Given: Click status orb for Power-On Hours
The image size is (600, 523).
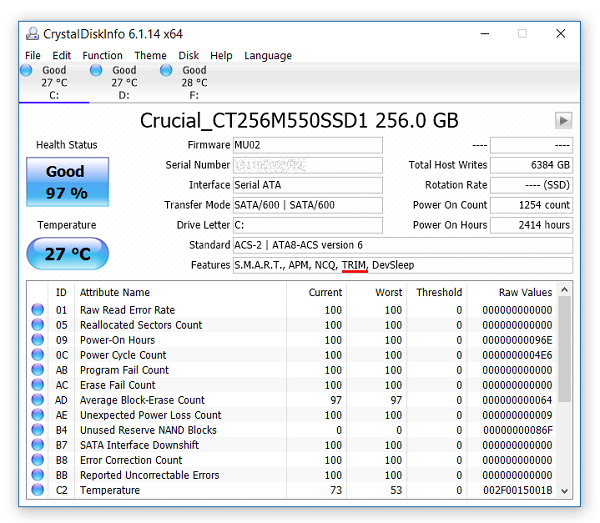Looking at the screenshot, I should pos(38,339).
